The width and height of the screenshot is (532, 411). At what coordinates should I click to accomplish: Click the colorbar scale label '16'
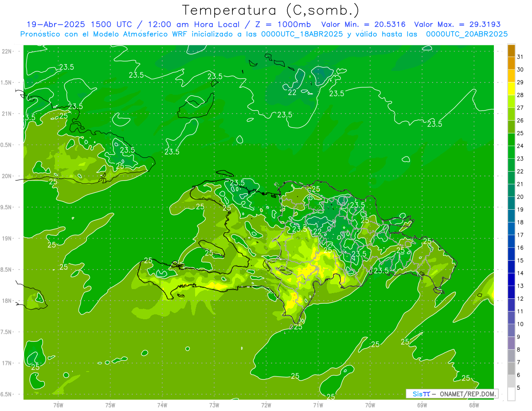coord(520,248)
